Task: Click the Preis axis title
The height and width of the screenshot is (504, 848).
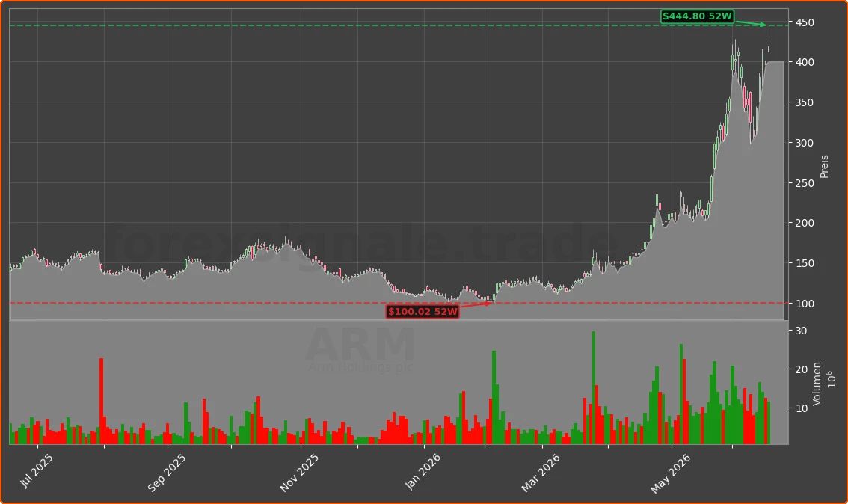Action: 824,167
